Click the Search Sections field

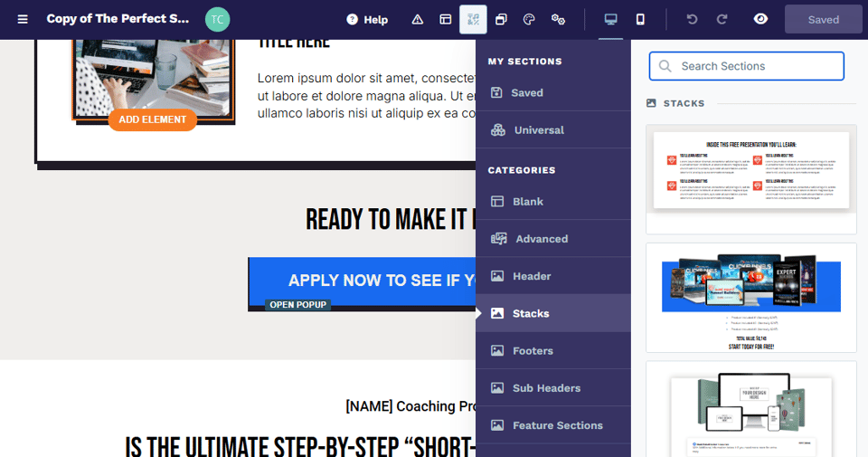pos(747,66)
